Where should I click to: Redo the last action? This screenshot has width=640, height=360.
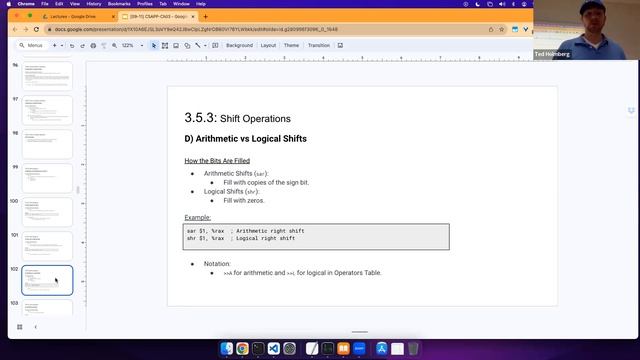[x=82, y=45]
